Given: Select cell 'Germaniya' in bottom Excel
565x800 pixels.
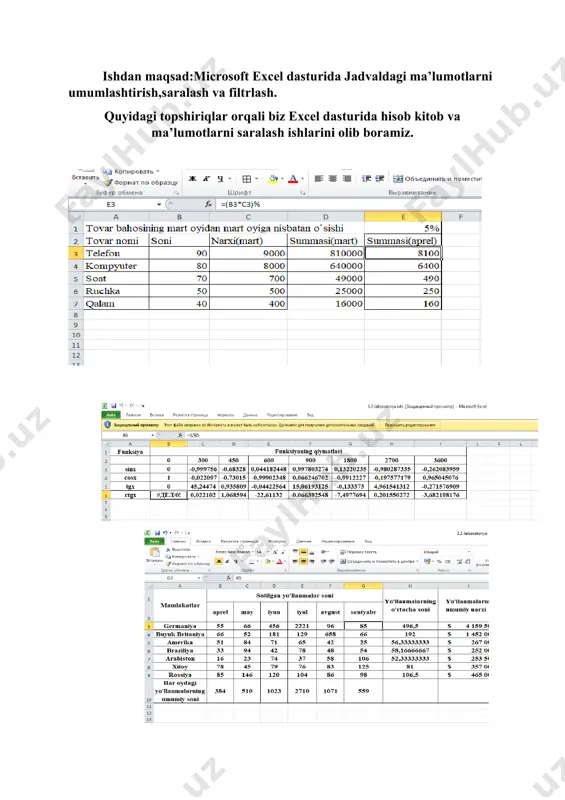Looking at the screenshot, I should pos(180,626).
